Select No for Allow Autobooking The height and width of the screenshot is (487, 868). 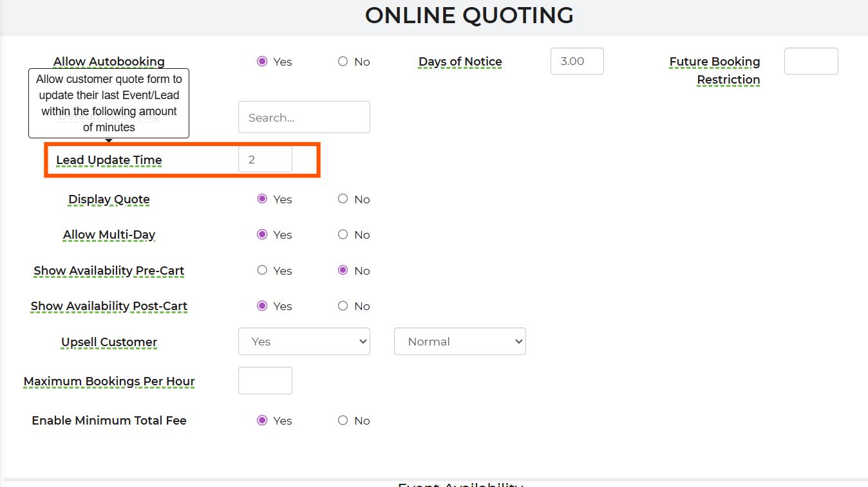click(x=343, y=62)
